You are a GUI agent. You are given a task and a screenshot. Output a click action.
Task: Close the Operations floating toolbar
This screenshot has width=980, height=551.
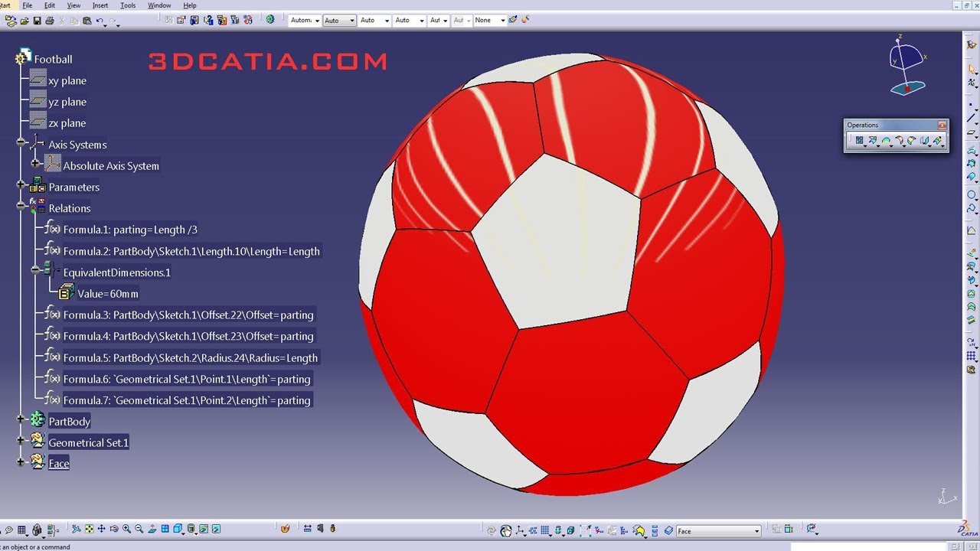942,126
